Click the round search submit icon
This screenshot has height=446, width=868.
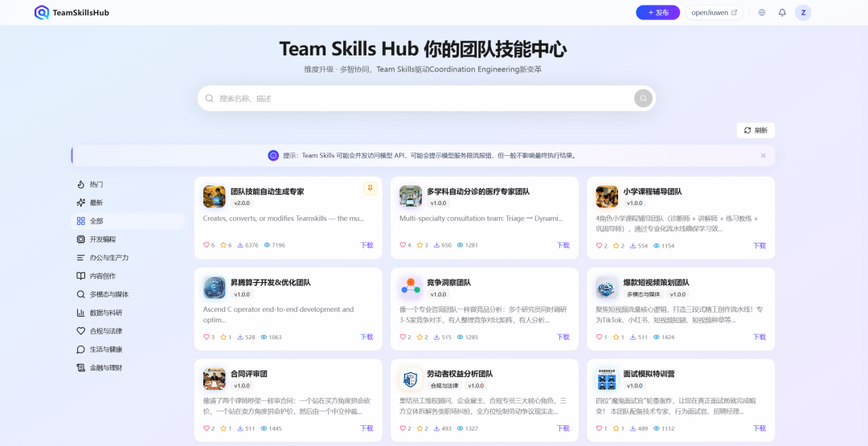[643, 99]
